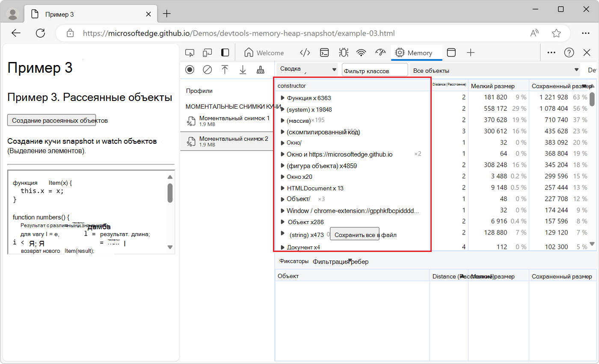Viewport: 599px width, 364px height.
Task: Click the code box scroll down arrow
Action: (x=170, y=247)
